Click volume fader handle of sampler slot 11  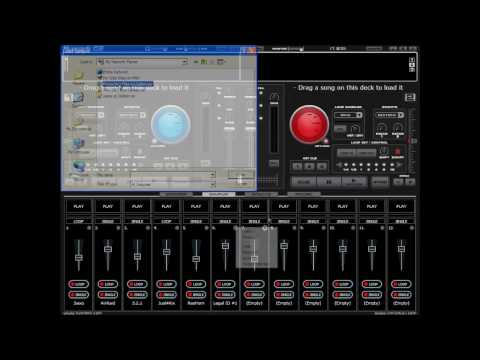pos(372,249)
